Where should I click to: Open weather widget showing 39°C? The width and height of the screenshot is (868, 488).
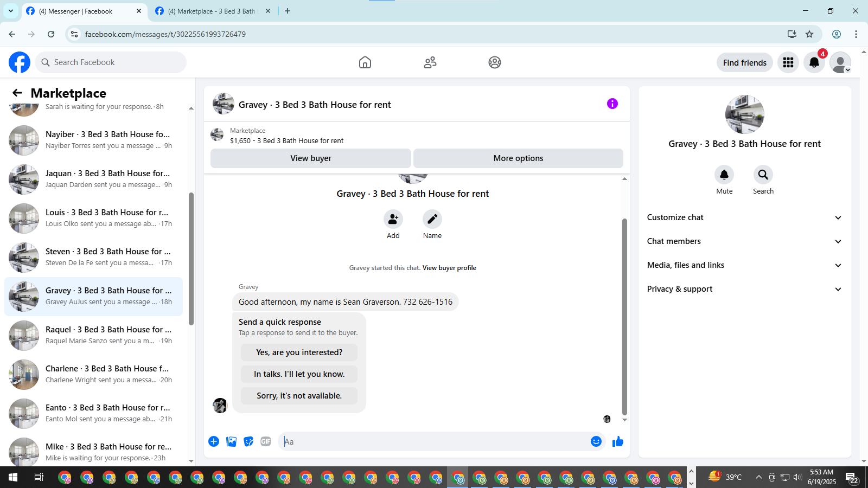pos(725,477)
